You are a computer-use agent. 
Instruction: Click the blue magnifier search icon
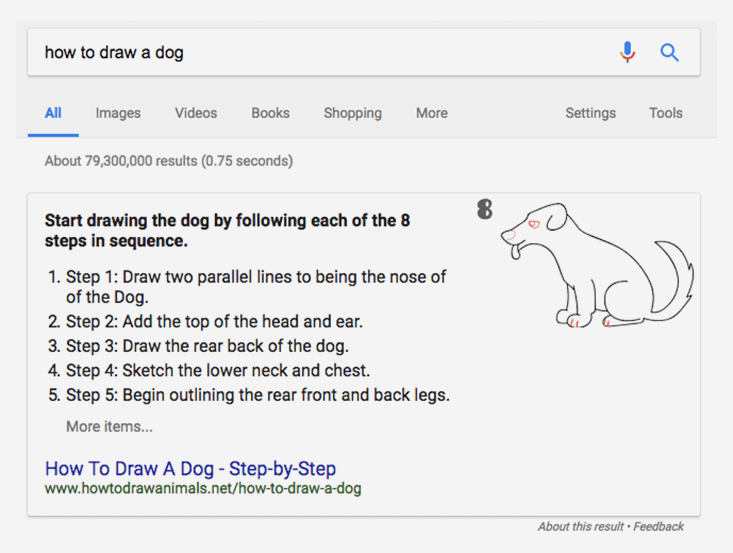pyautogui.click(x=669, y=52)
